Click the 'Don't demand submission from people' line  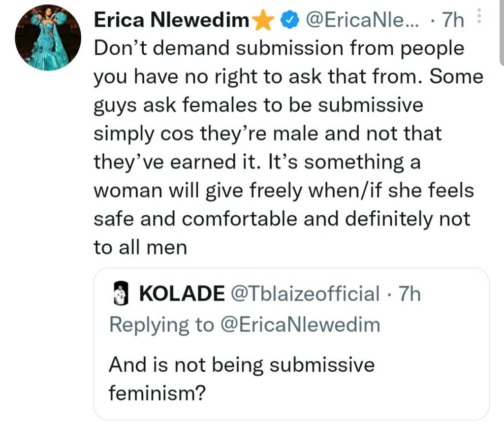tap(278, 48)
